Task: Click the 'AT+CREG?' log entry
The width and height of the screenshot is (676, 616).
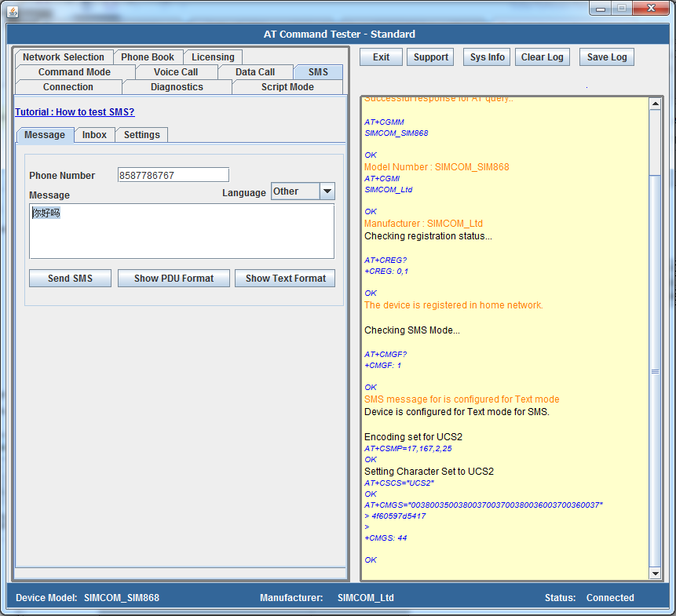Action: 386,261
